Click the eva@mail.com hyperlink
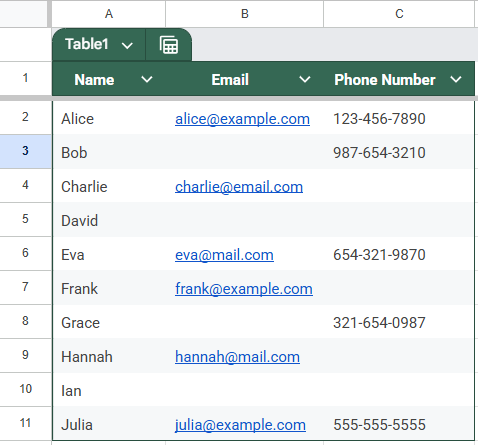Image resolution: width=478 pixels, height=445 pixels. pos(224,255)
